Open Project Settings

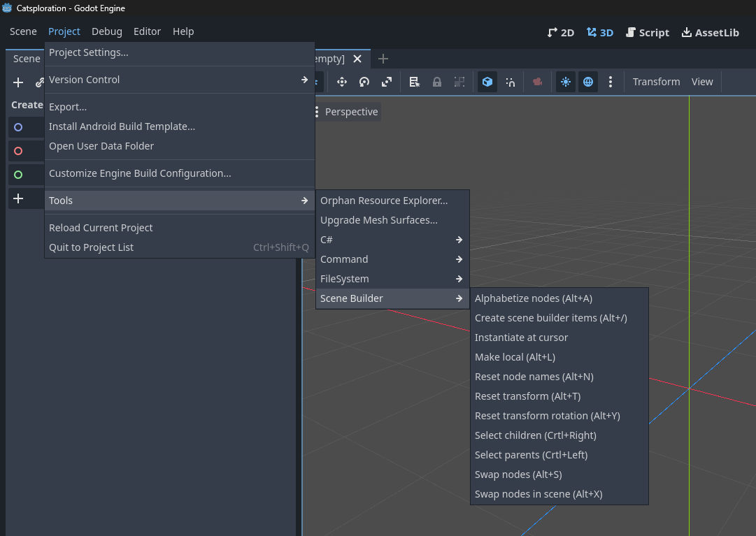tap(179, 52)
